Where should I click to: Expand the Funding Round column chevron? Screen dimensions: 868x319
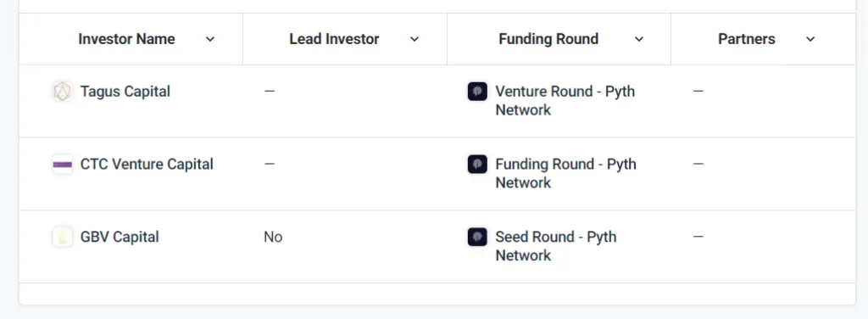[639, 39]
